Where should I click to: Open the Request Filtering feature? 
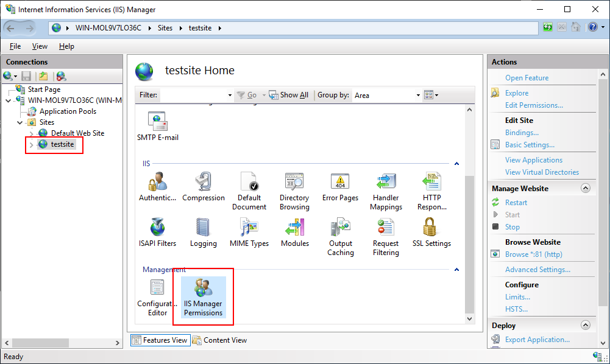click(x=386, y=236)
